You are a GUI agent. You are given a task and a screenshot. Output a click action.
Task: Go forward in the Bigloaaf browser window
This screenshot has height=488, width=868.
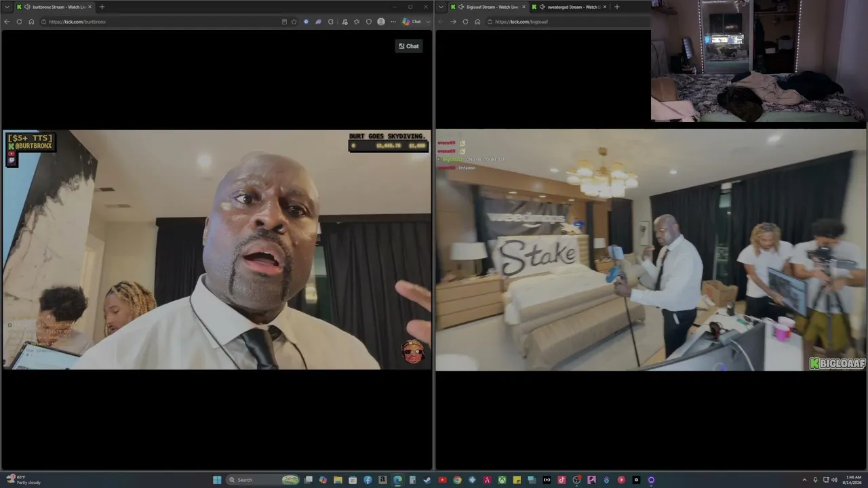coord(453,22)
